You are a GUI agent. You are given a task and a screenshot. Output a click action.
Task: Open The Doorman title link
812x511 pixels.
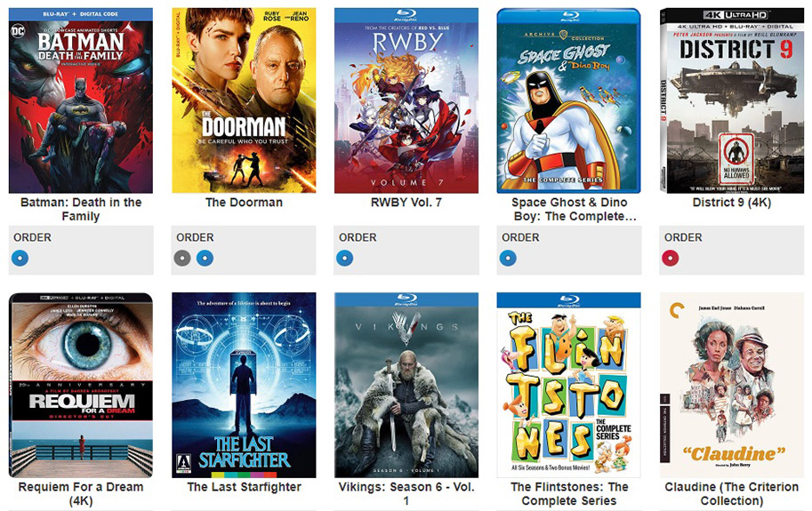point(244,203)
